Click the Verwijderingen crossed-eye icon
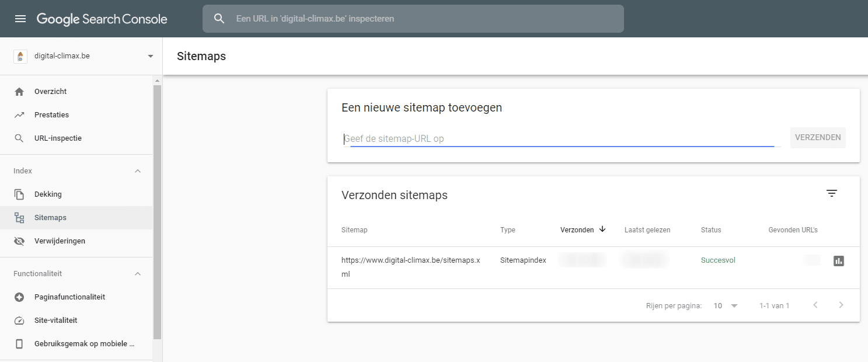Viewport: 868px width, 362px height. coord(19,241)
